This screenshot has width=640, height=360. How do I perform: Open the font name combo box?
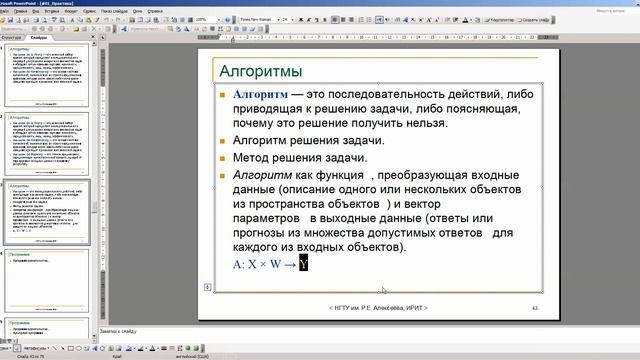[260, 20]
